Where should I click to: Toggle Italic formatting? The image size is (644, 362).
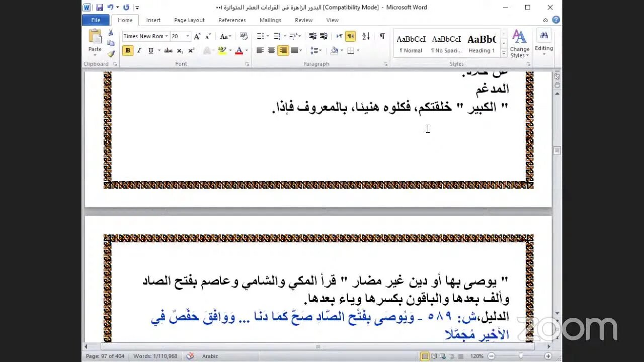(x=139, y=50)
